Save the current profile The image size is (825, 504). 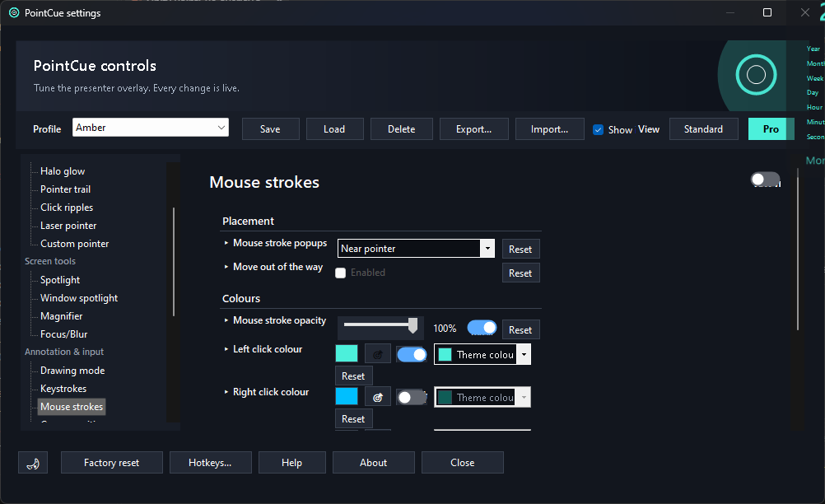[x=270, y=129]
